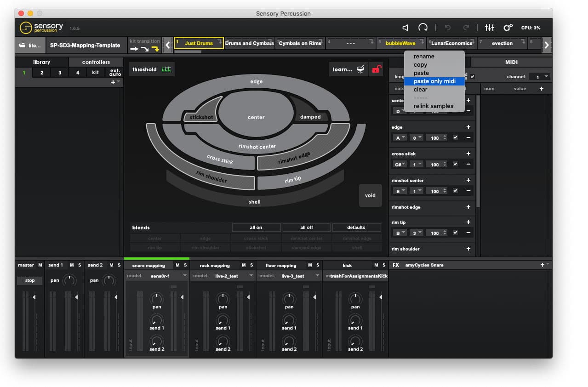588x387 pixels.
Task: Open the settings gear icon
Action: pyautogui.click(x=508, y=28)
